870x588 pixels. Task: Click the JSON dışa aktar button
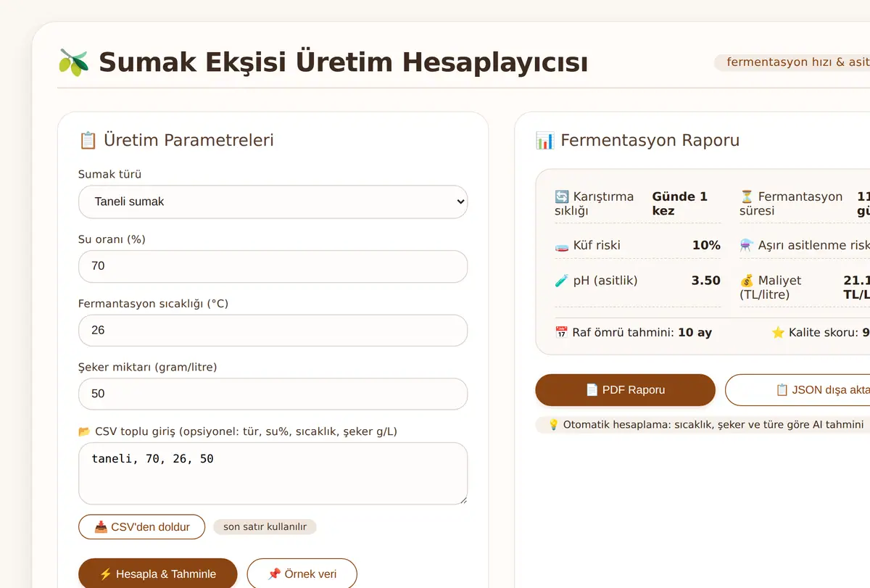(x=797, y=390)
